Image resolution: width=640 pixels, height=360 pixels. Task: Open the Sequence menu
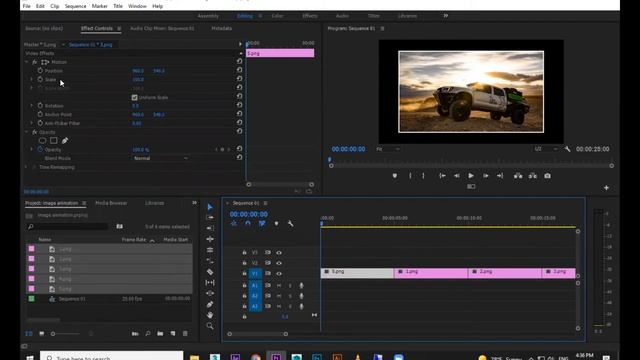coord(76,6)
